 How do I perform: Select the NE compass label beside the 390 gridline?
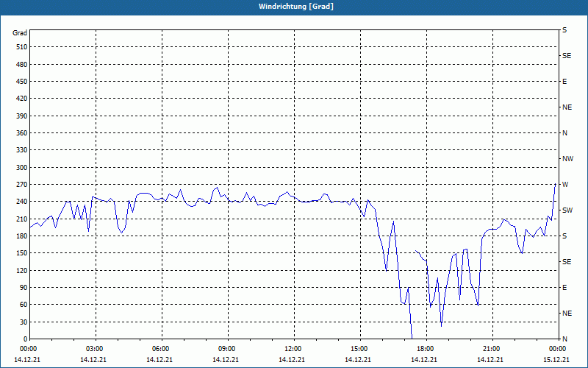(x=567, y=107)
